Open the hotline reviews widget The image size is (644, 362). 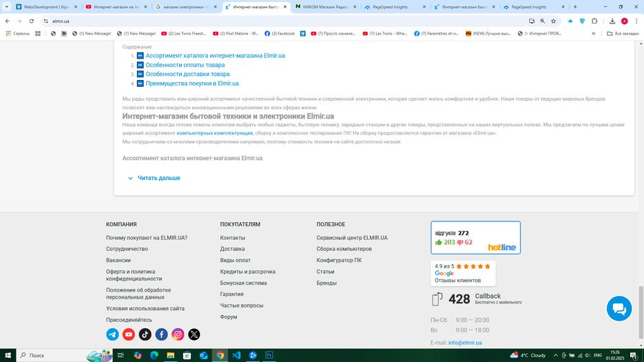(476, 238)
